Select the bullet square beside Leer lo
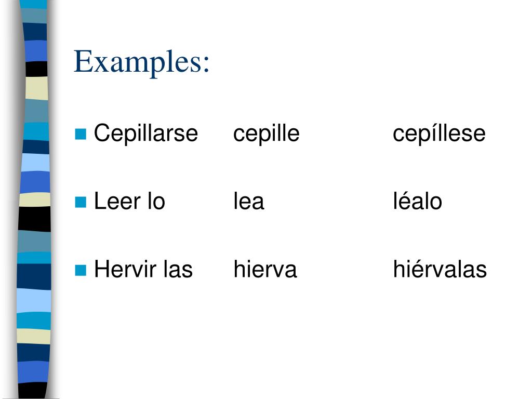This screenshot has height=399, width=532. pos(81,202)
